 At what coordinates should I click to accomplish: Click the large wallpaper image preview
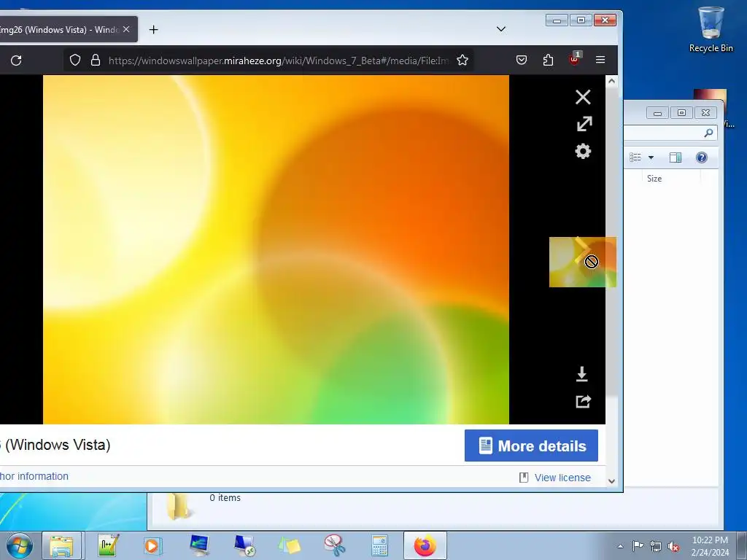click(276, 249)
